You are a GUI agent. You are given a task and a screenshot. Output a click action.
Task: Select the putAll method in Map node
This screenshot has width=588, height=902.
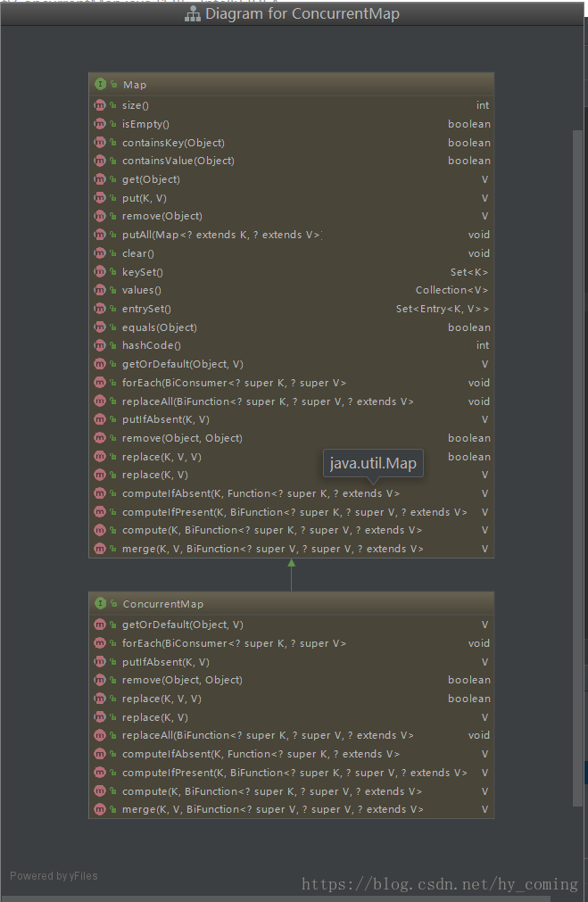tap(221, 235)
